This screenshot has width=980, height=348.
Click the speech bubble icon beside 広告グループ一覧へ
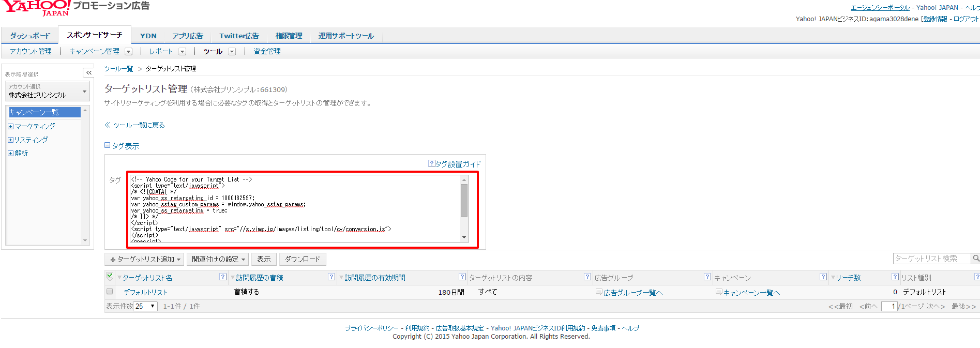click(599, 292)
